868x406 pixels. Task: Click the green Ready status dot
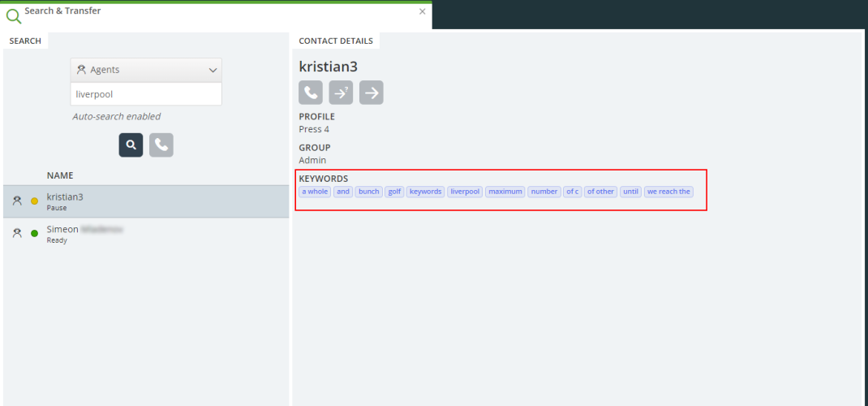click(34, 234)
